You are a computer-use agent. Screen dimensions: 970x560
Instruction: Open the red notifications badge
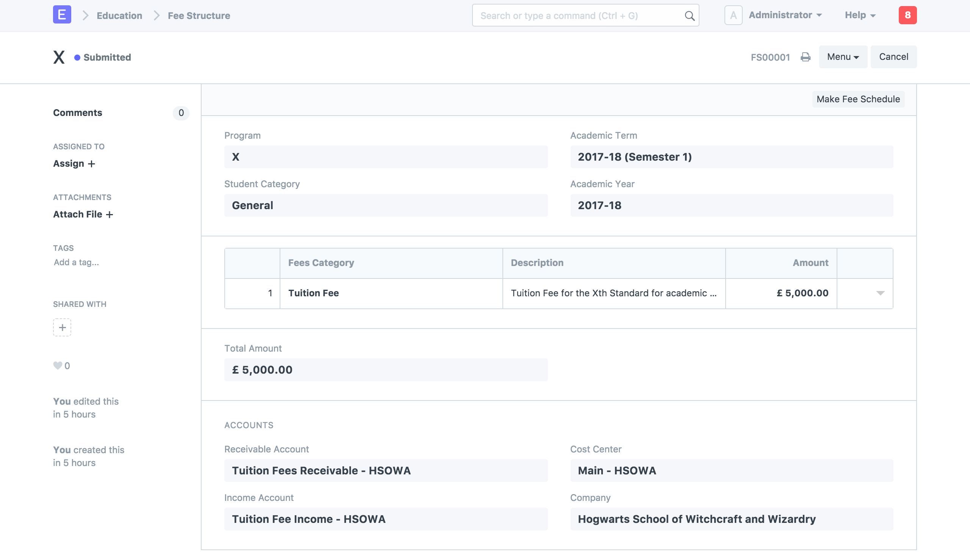coord(907,16)
